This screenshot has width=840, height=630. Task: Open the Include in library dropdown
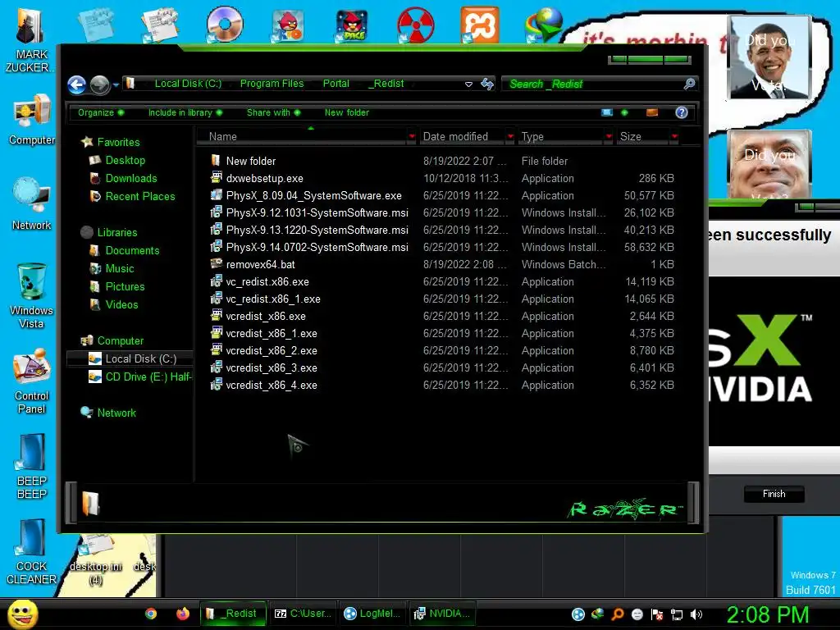point(185,112)
